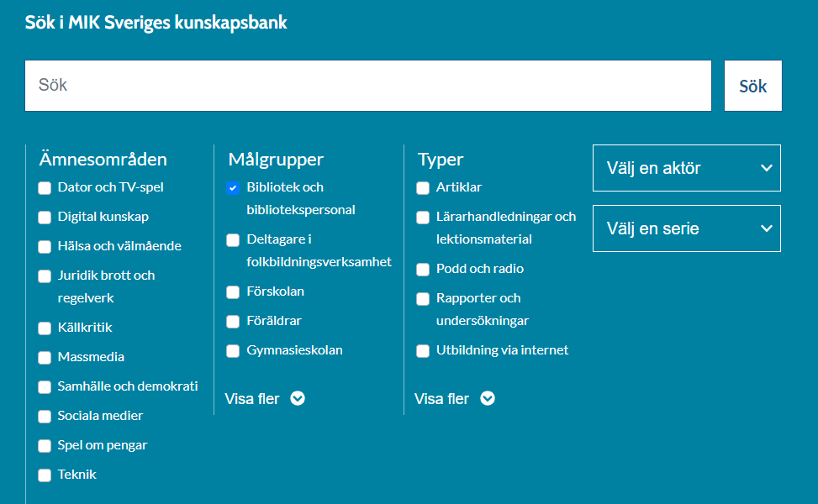The image size is (818, 504).
Task: Uncheck Bibliotek och bibliotekspersonal checkbox
Action: (233, 187)
